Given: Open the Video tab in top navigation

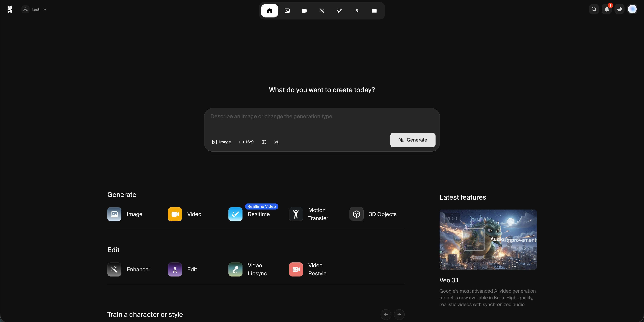Looking at the screenshot, I should coord(304,11).
